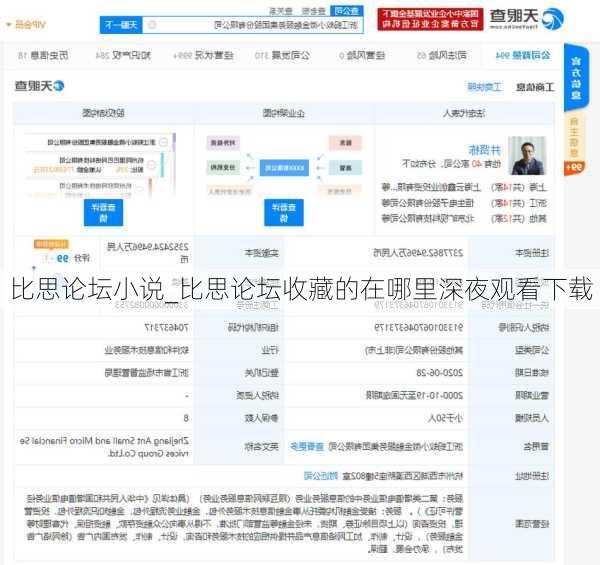The image size is (600, 565).
Task: Select the blue 高管 node in the structure chart
Action: [x=346, y=168]
